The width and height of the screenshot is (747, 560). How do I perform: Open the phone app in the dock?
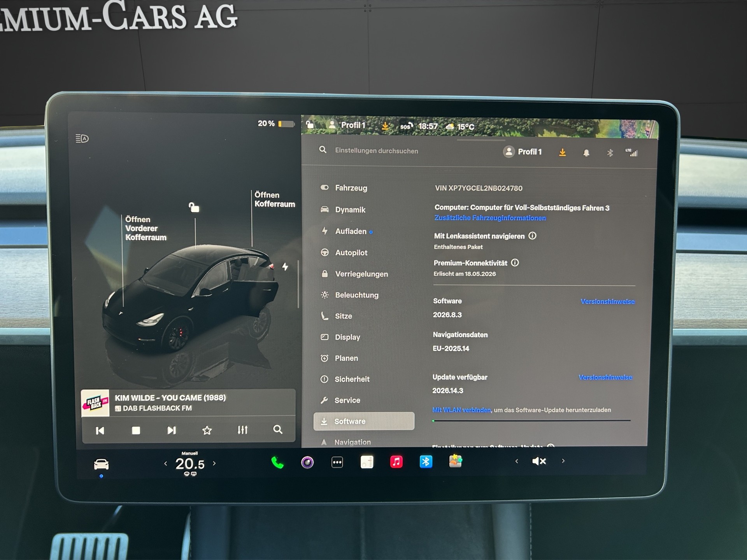tap(277, 462)
